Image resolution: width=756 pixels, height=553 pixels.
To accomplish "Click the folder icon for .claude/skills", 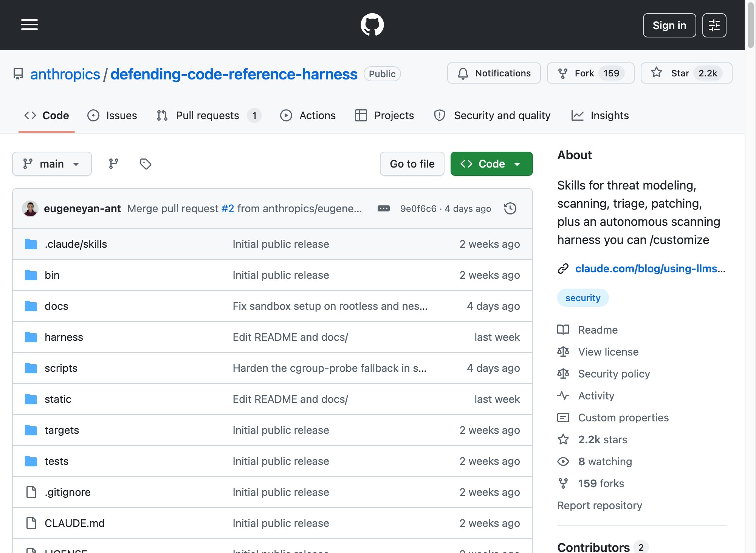I will pos(31,244).
